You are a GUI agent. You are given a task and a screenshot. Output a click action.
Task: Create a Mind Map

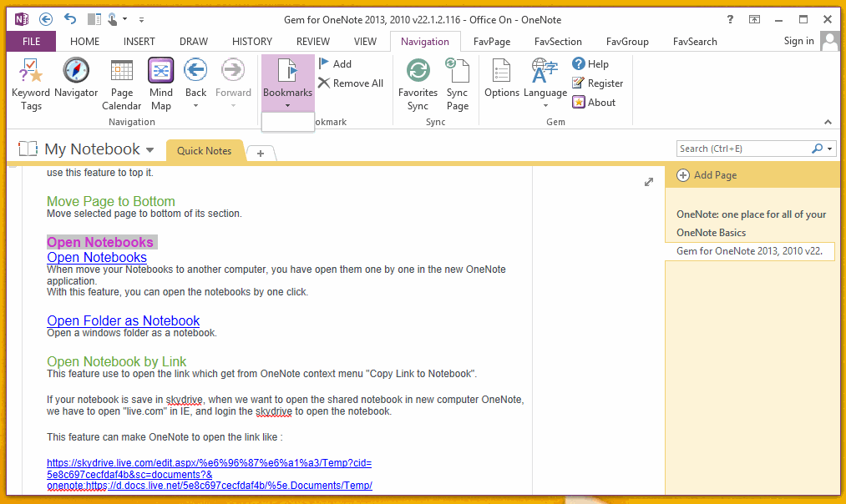(x=161, y=84)
